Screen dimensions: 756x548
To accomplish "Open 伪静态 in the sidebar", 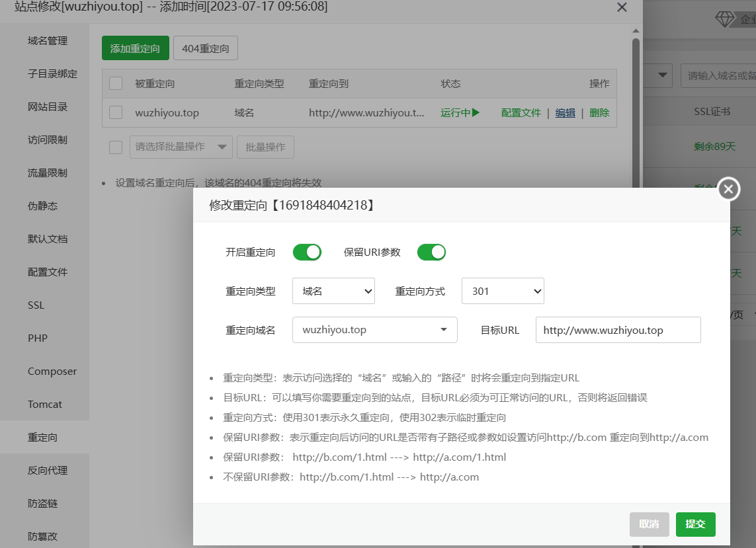I will pos(42,206).
